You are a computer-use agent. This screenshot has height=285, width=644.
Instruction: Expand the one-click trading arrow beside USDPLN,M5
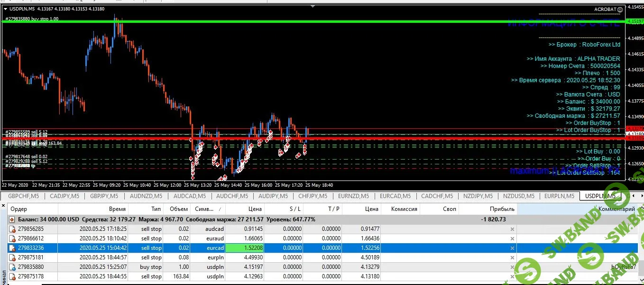tap(5, 9)
